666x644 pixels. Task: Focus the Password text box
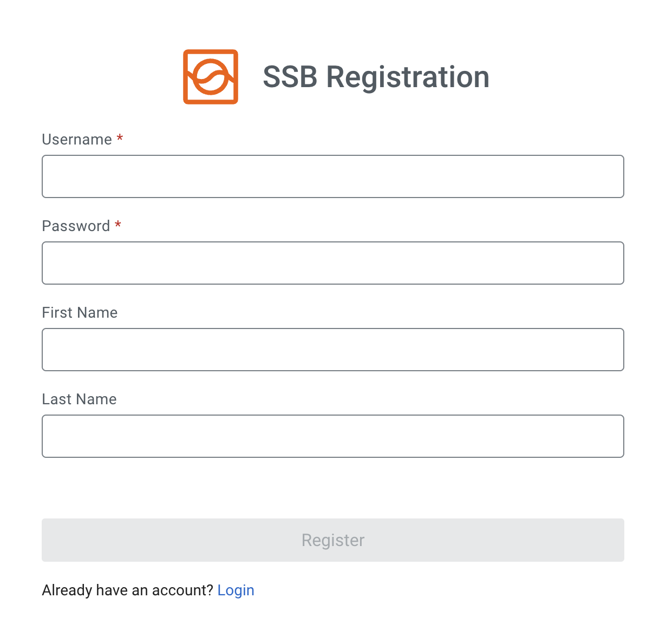click(x=333, y=263)
